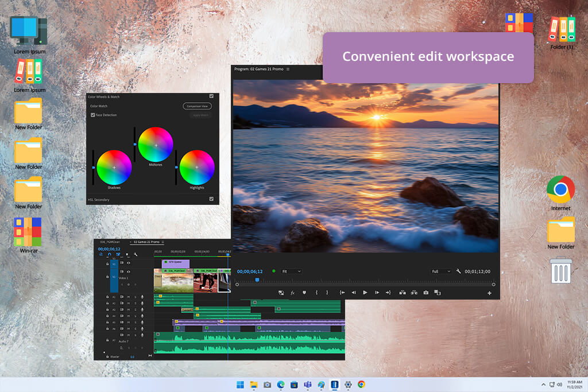
Task: Click the Comparison View button
Action: tap(198, 106)
